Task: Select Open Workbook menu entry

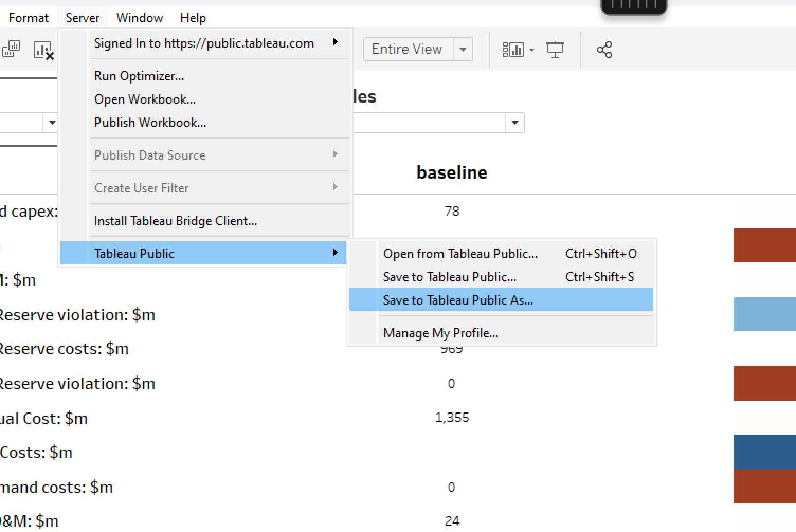Action: (204, 99)
